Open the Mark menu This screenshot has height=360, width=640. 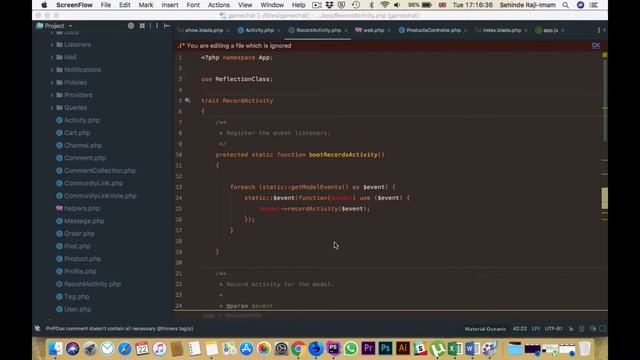pyautogui.click(x=146, y=5)
